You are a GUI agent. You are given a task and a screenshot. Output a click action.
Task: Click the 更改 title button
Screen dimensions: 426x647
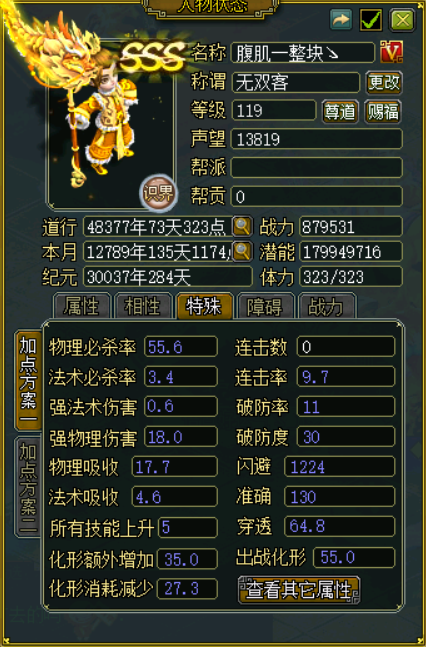coord(384,83)
